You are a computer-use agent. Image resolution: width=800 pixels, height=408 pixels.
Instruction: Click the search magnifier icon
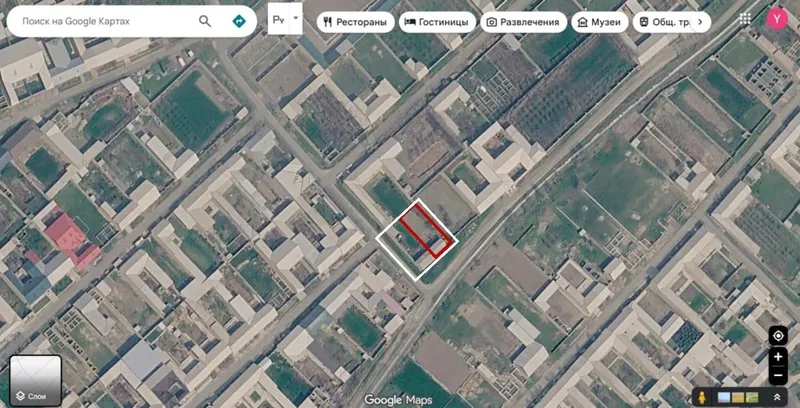click(205, 21)
